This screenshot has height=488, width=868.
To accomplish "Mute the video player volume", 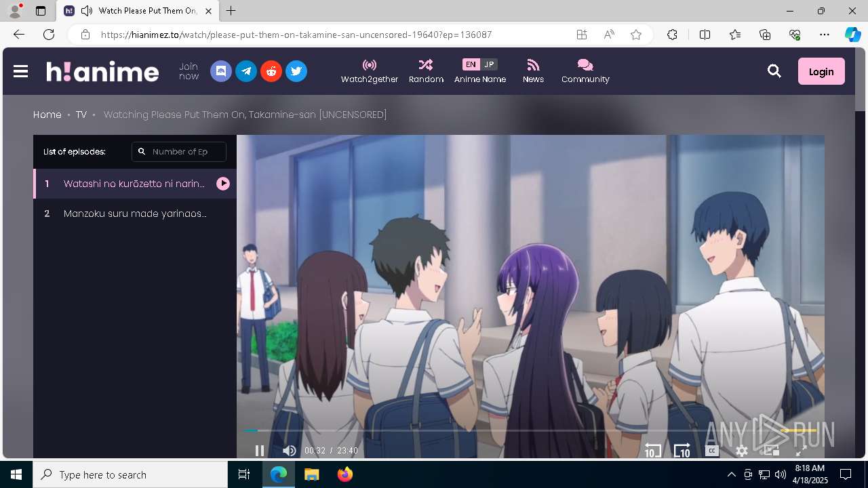I will click(x=290, y=451).
